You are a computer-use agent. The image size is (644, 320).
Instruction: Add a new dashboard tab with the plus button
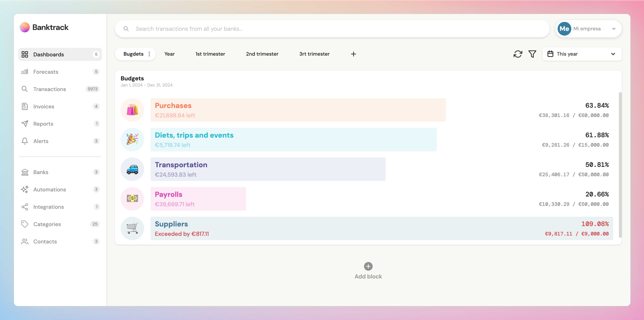(353, 54)
